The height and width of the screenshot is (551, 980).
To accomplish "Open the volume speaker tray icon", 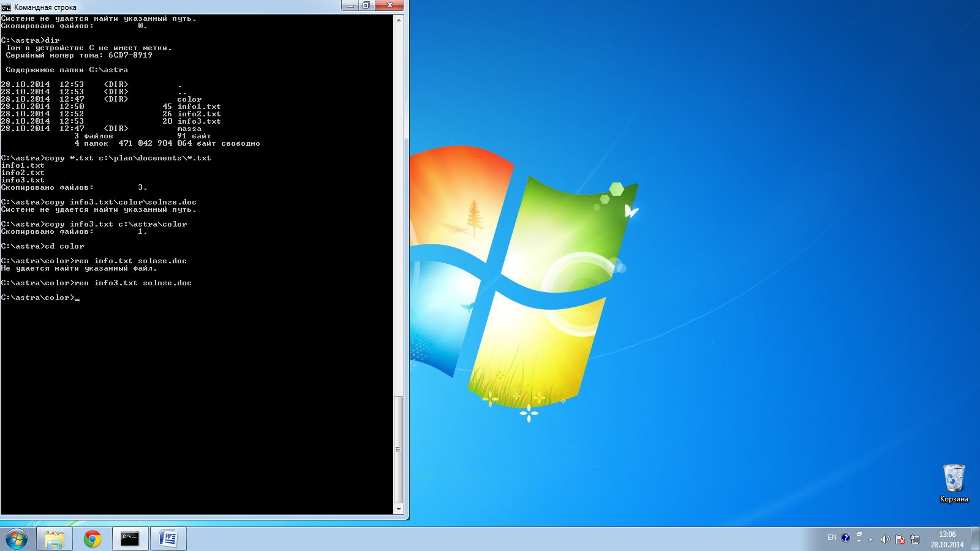I will (x=885, y=539).
